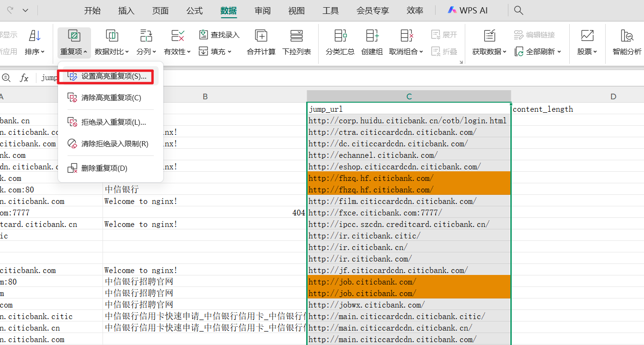The image size is (644, 345).
Task: Click the 填充 fill tool icon
Action: (204, 51)
